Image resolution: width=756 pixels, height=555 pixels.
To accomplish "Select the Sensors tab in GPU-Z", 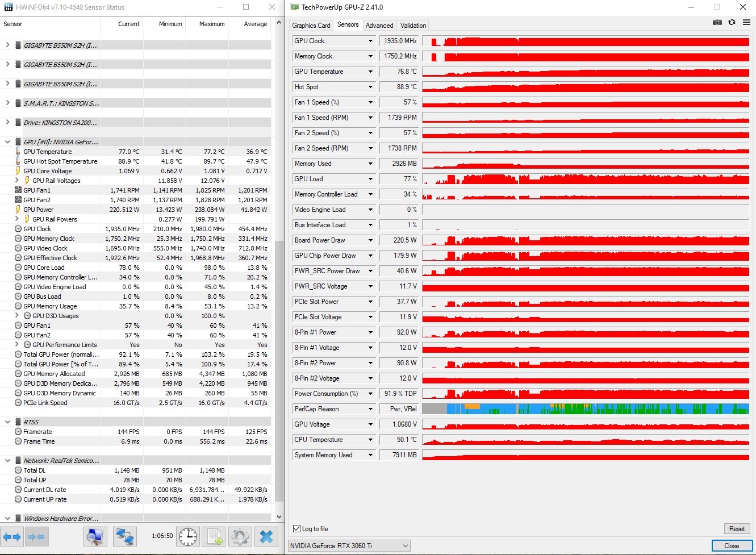I will 348,24.
